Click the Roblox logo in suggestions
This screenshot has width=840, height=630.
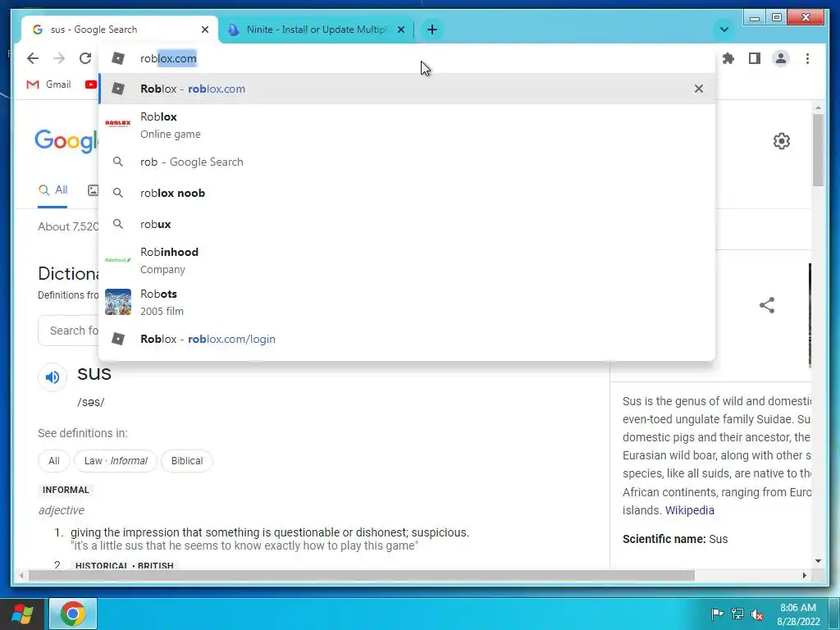tap(118, 123)
